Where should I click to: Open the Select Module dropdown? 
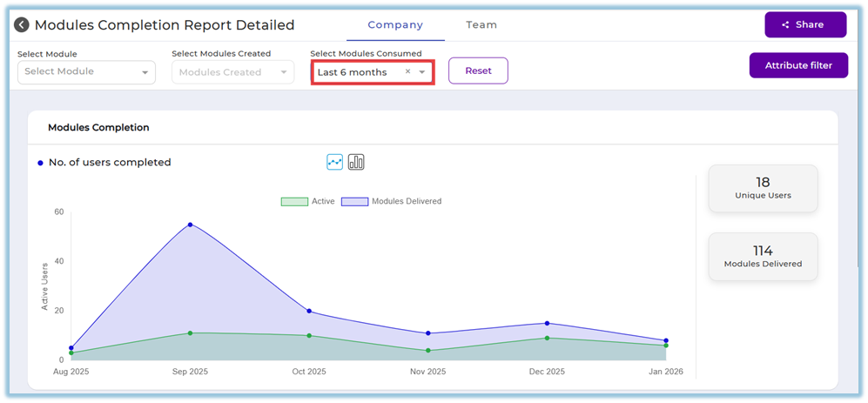click(x=86, y=72)
